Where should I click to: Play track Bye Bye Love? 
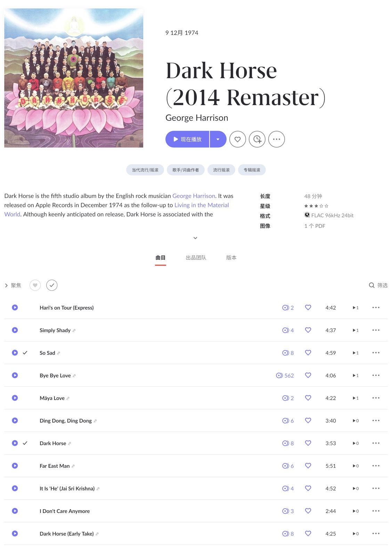point(15,375)
